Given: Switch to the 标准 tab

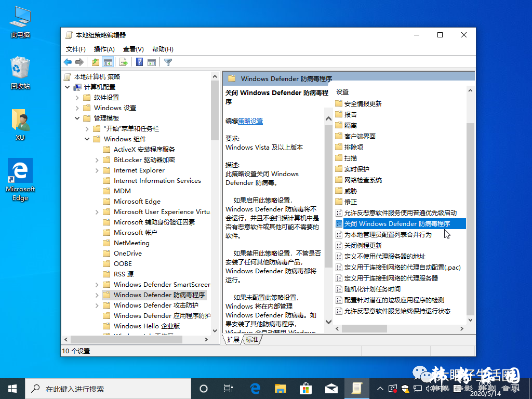Looking at the screenshot, I should point(252,339).
